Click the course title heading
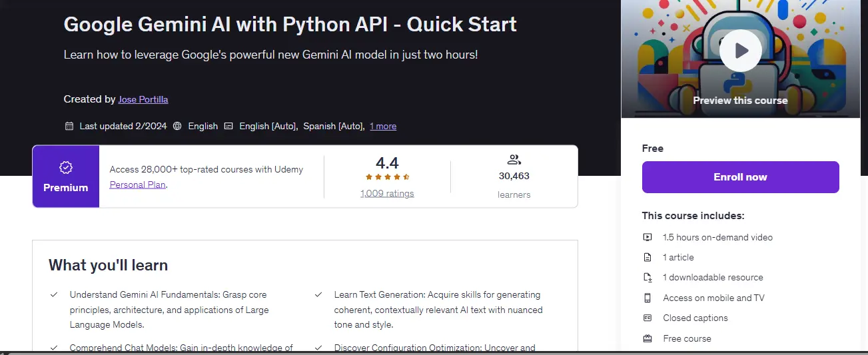The height and width of the screenshot is (355, 868). 290,25
